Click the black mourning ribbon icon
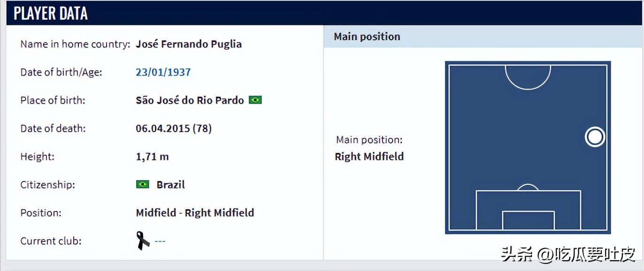644x271 pixels. 143,241
